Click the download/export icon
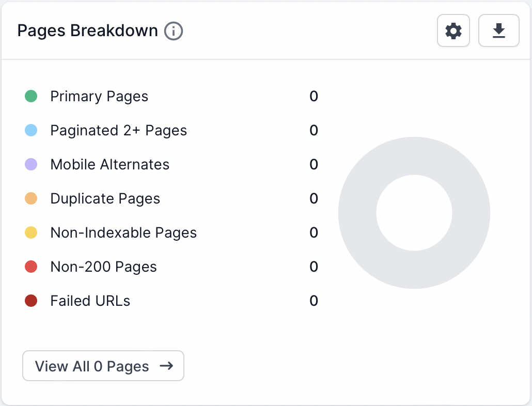 (498, 30)
